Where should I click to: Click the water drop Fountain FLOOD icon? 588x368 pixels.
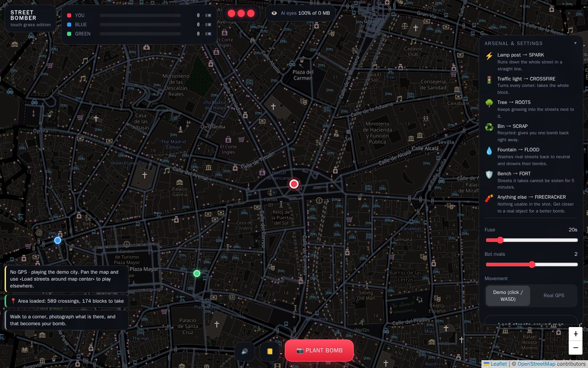pyautogui.click(x=489, y=150)
